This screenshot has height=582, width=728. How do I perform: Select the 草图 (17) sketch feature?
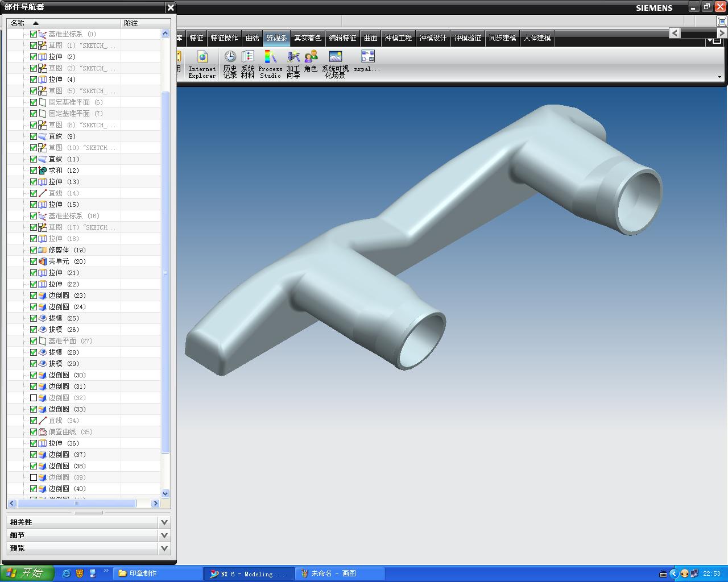click(78, 227)
